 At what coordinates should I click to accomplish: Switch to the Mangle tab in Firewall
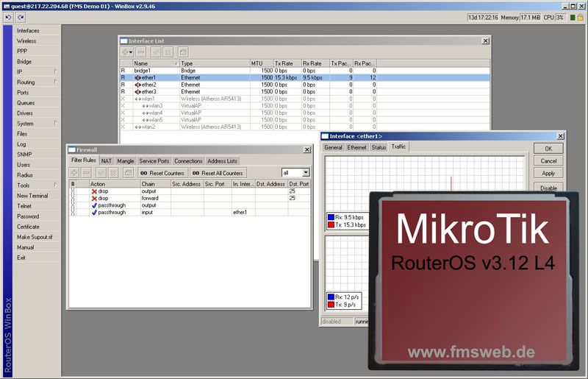(x=125, y=160)
